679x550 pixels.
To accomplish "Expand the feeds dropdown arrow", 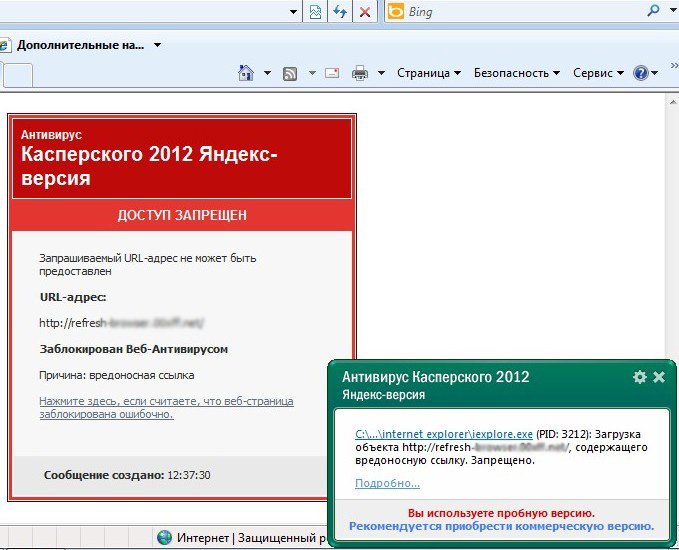I will 312,73.
